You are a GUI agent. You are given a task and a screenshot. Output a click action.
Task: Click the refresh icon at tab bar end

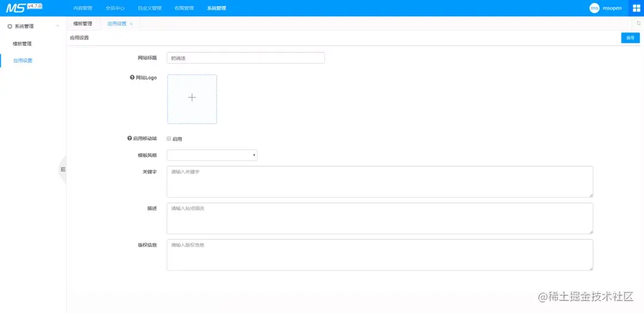coord(639,23)
